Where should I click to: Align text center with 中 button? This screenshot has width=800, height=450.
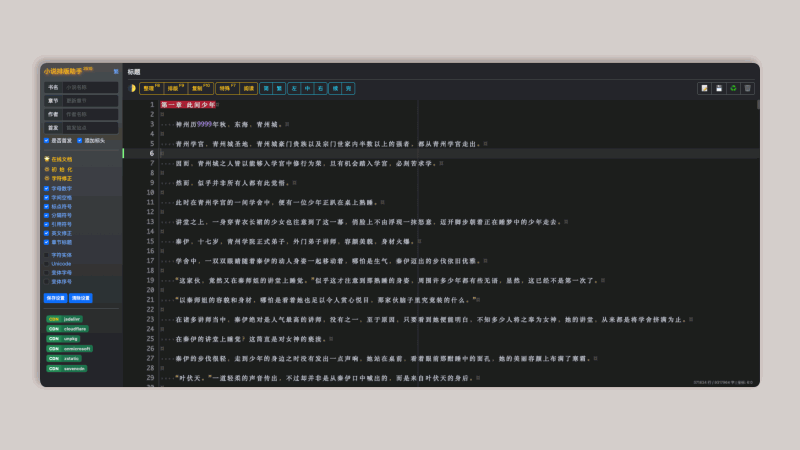point(307,88)
